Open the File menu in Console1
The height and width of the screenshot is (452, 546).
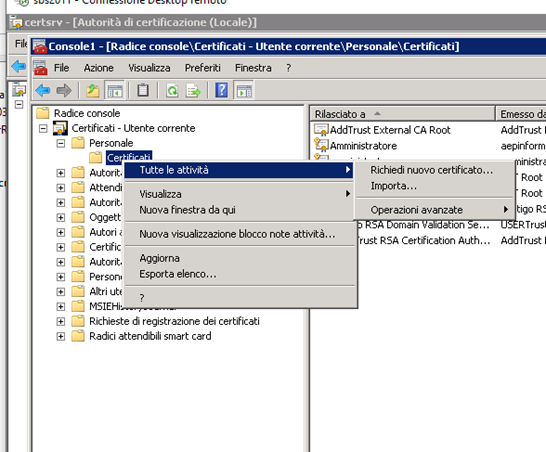point(61,68)
